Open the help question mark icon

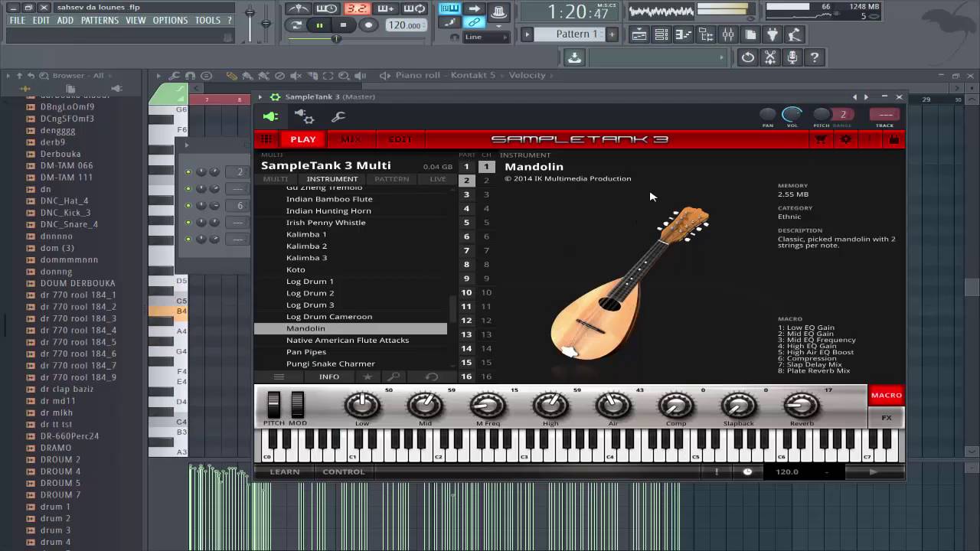(815, 57)
